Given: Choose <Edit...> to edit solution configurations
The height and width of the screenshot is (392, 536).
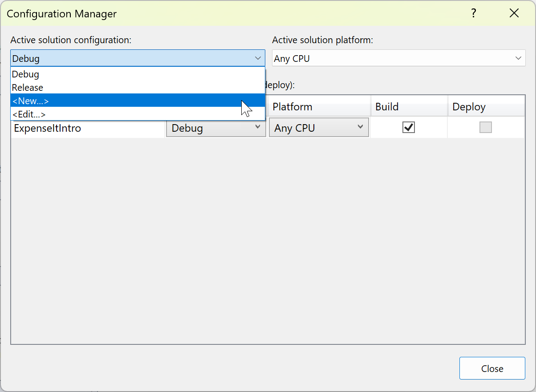Looking at the screenshot, I should tap(29, 114).
